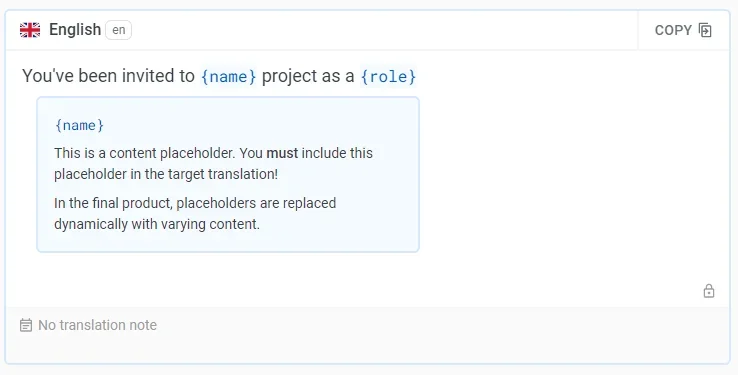Click "placeholder in the target translation!" line
Screen dimensions: 738x375
click(x=166, y=175)
